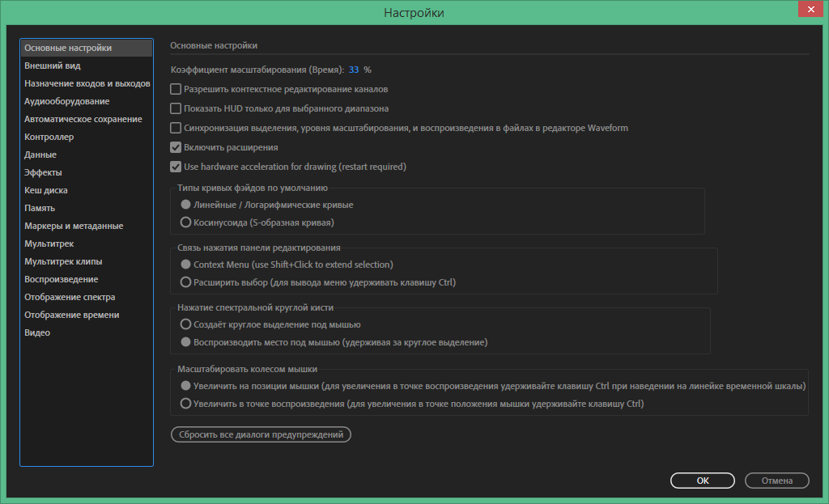Enable checkbox Разрешить контекстное редактирование каналов

pyautogui.click(x=176, y=89)
